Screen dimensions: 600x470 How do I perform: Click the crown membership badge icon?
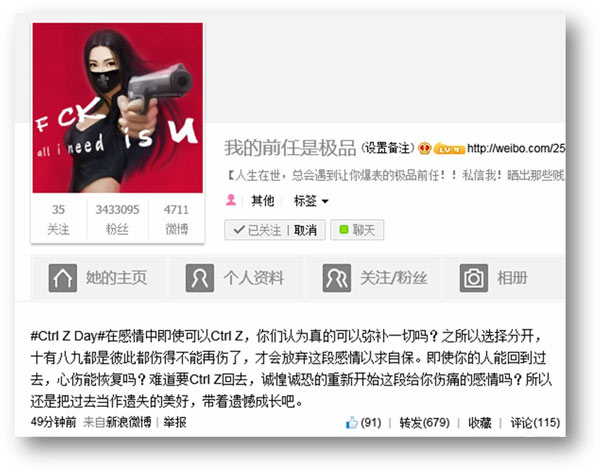(x=425, y=148)
